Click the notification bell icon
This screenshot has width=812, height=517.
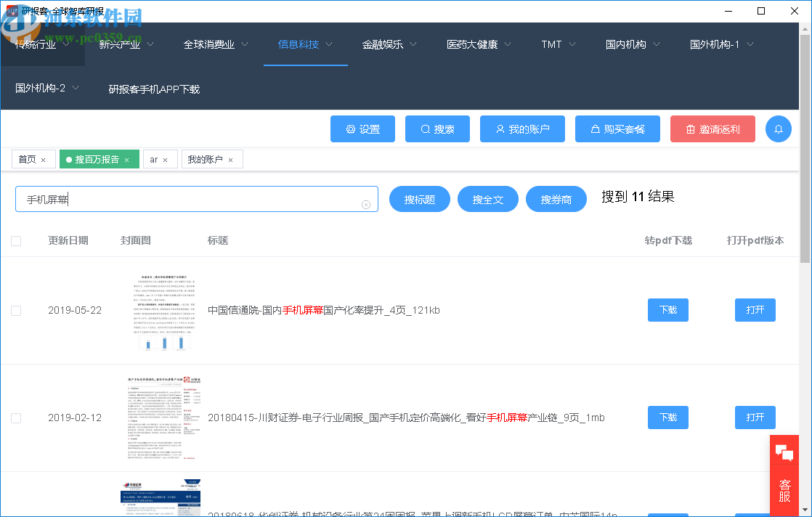(778, 129)
